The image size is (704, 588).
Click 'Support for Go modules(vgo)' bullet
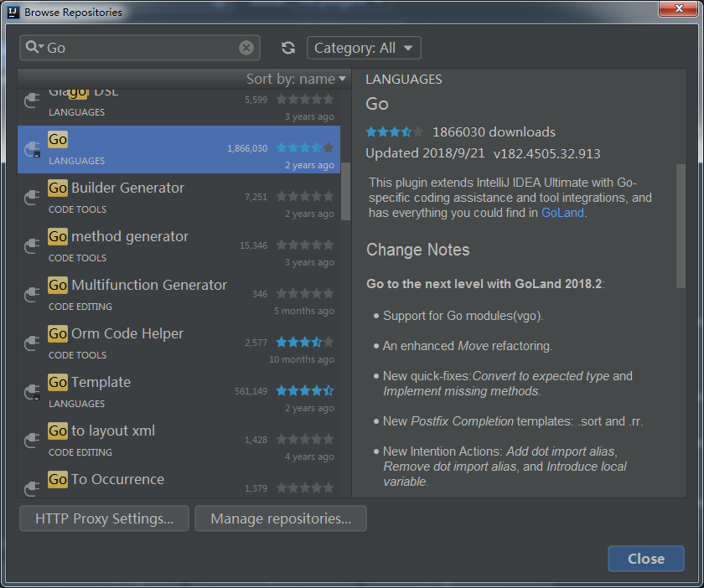(463, 316)
